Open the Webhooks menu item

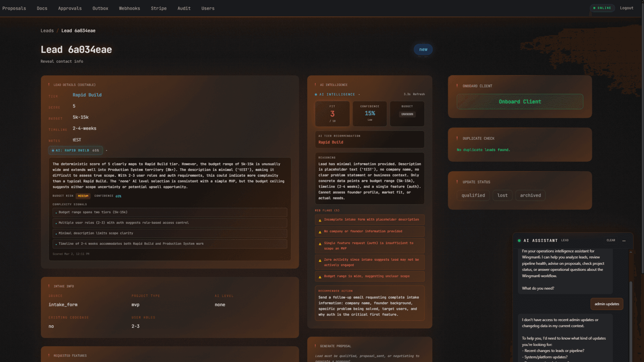point(129,8)
